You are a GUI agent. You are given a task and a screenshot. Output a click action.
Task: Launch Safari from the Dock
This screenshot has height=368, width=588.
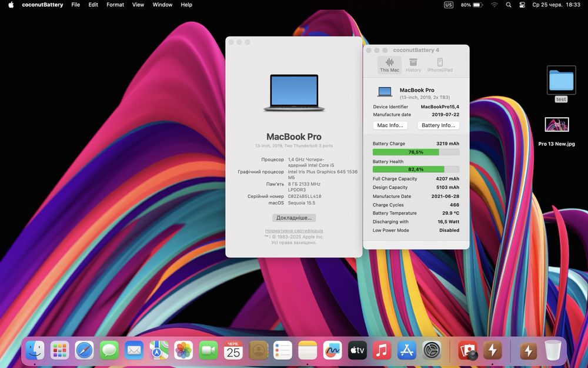pyautogui.click(x=84, y=351)
